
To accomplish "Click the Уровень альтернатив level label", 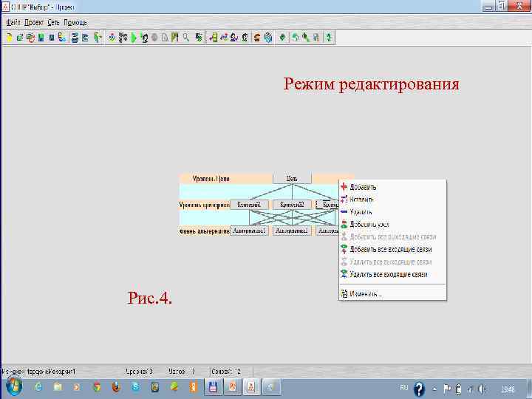I will (x=204, y=231).
